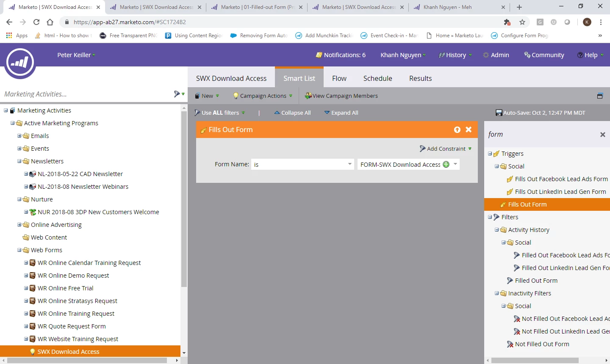Expand the Emails folder
610x364 pixels.
(19, 136)
